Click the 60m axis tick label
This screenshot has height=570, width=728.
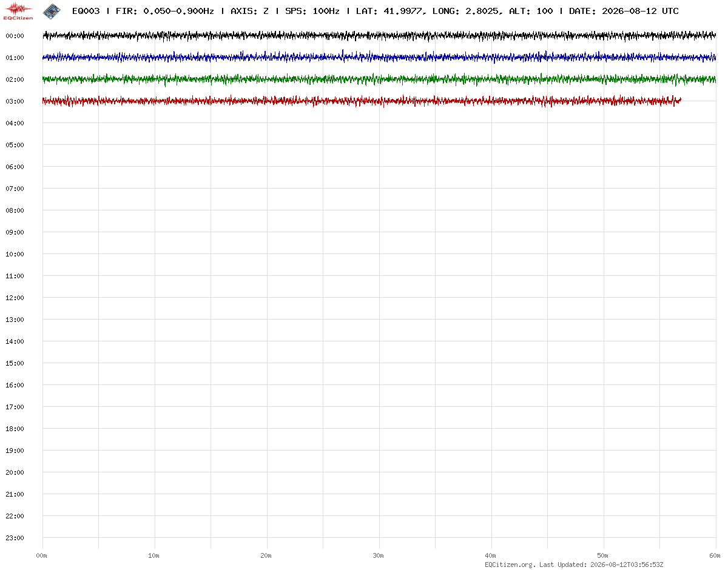(x=715, y=555)
